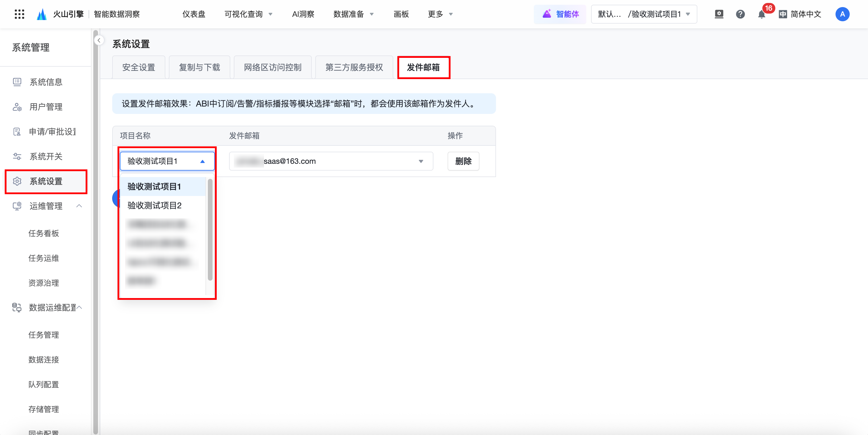Click the 用户管理 user icon

(x=17, y=107)
